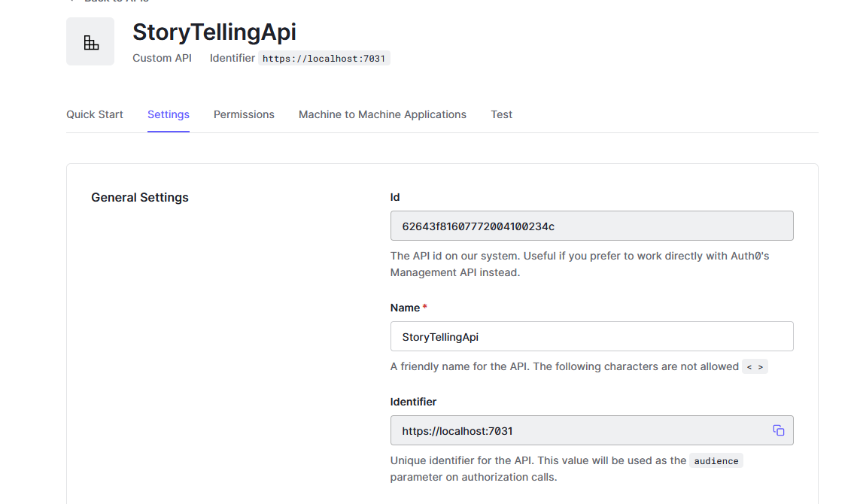Copy the Identifier value with the copy icon
857x504 pixels.
[778, 430]
